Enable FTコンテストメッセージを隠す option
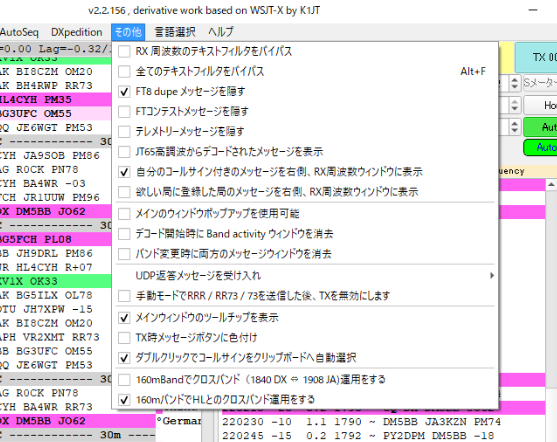The width and height of the screenshot is (557, 442). pos(124,112)
